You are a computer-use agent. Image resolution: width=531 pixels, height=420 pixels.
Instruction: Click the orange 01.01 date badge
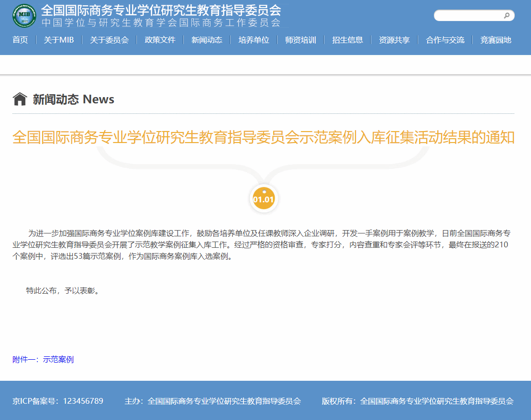click(264, 199)
